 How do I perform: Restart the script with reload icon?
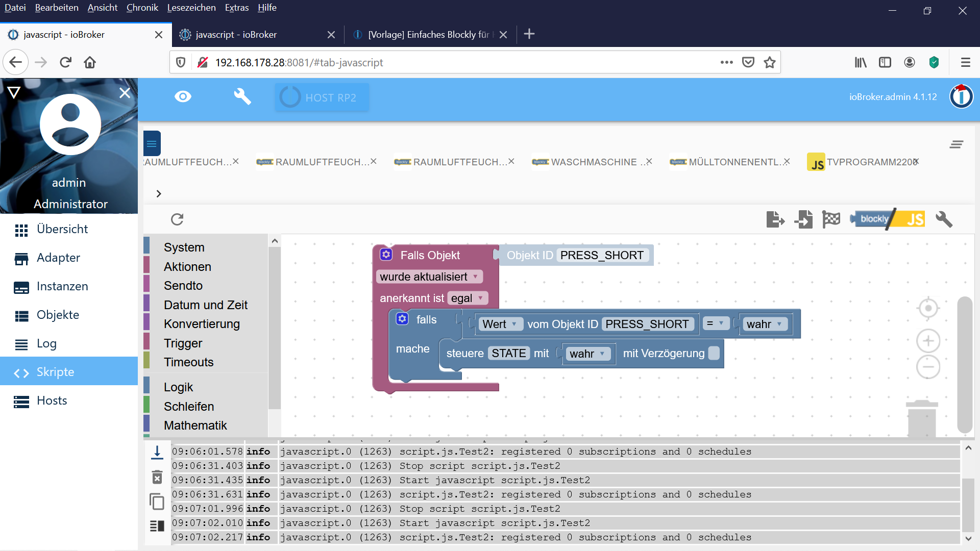(177, 219)
